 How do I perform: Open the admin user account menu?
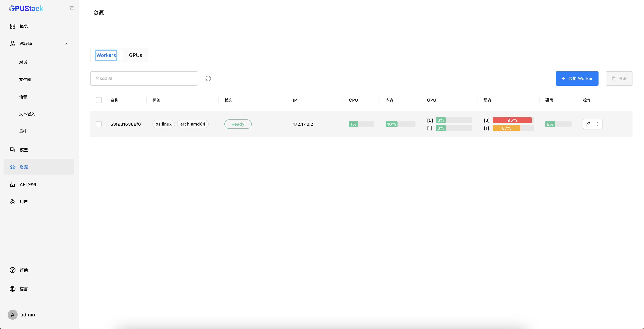pyautogui.click(x=28, y=315)
